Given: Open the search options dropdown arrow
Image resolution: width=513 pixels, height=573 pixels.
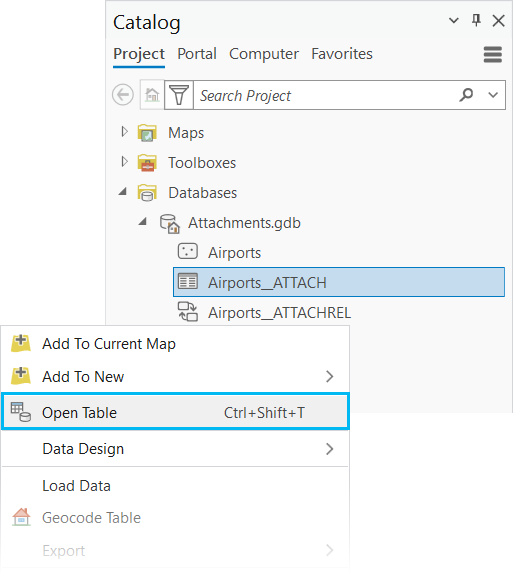Looking at the screenshot, I should point(493,95).
